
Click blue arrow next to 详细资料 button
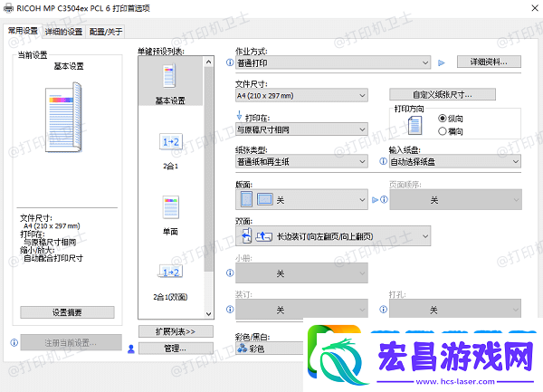click(442, 62)
